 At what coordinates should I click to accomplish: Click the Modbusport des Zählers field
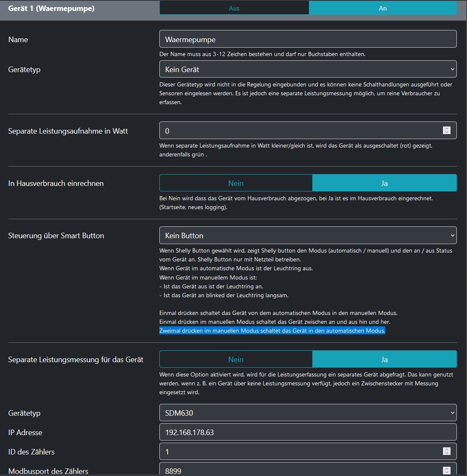tap(299, 470)
